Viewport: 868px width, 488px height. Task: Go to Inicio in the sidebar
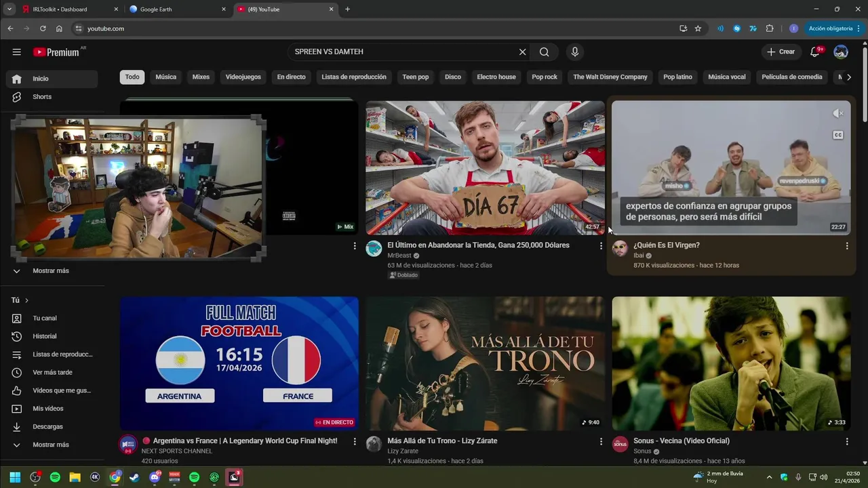pos(52,79)
